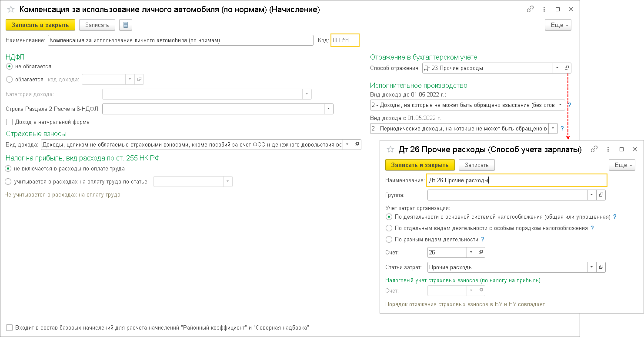This screenshot has width=644, height=337.
Task: Select НДФЛ облагается radio button
Action: click(9, 80)
